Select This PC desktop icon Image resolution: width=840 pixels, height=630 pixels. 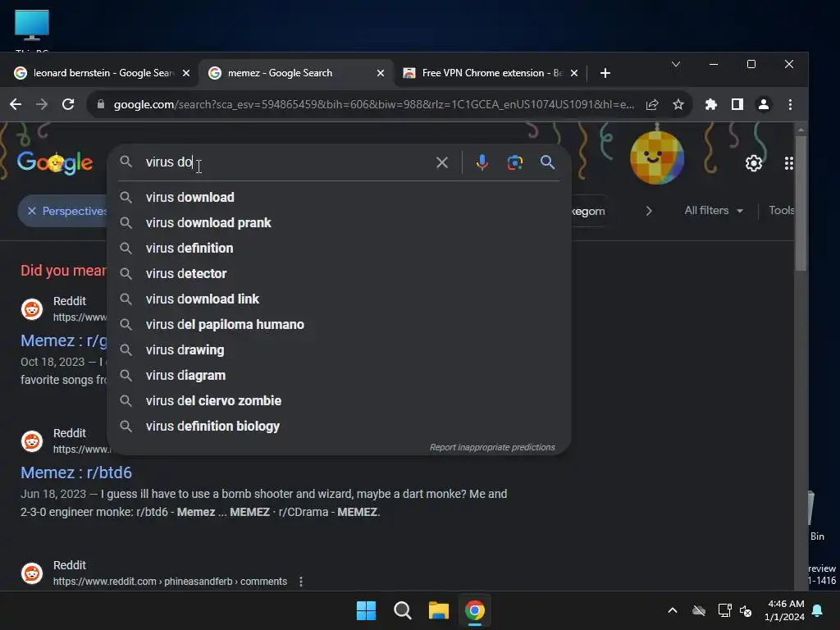[x=32, y=31]
